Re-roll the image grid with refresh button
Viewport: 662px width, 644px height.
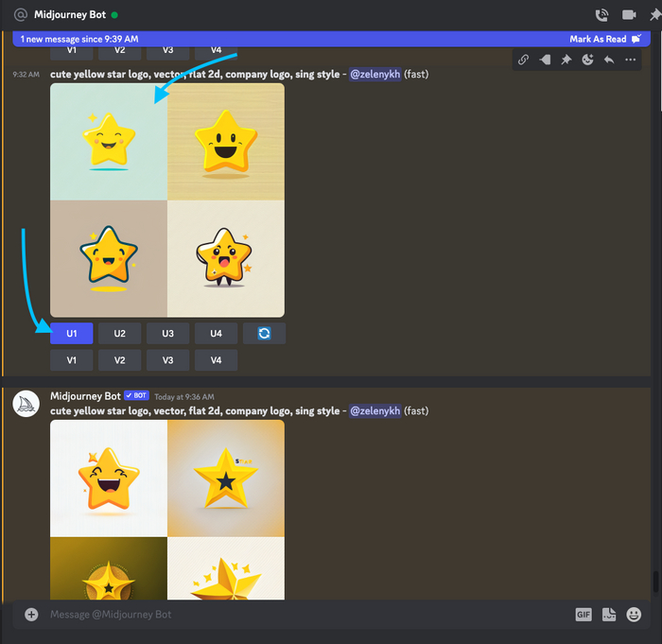(264, 333)
